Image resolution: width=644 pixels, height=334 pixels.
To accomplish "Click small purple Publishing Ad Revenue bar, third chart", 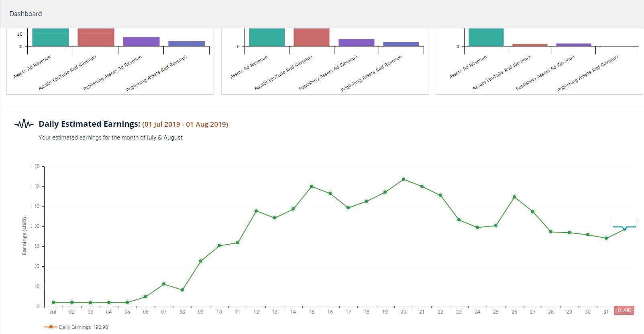I will 574,45.
